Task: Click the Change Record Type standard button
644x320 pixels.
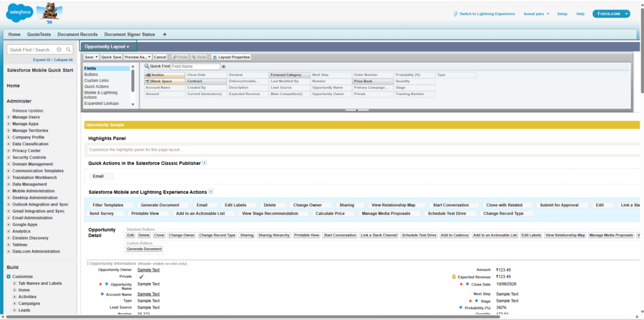Action: pyautogui.click(x=217, y=235)
